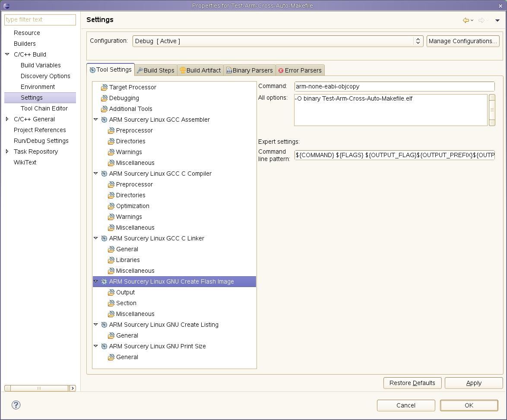Collapse the GCC C Linker tree node
The height and width of the screenshot is (420, 507).
(x=96, y=238)
